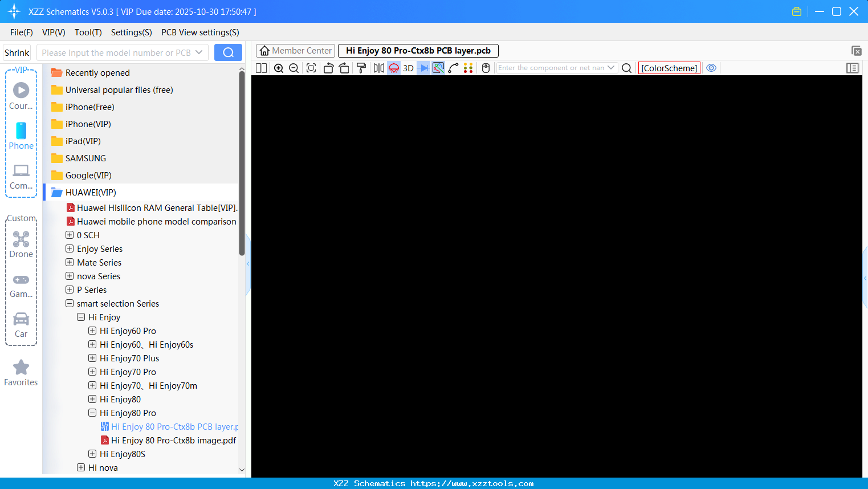Select the paint roller tool
This screenshot has height=489, width=868.
pyautogui.click(x=361, y=68)
